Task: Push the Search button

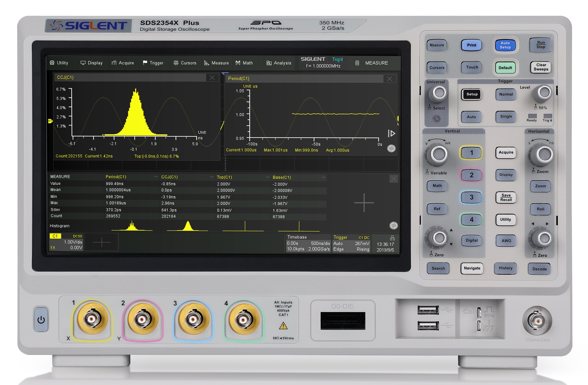Action: point(438,268)
